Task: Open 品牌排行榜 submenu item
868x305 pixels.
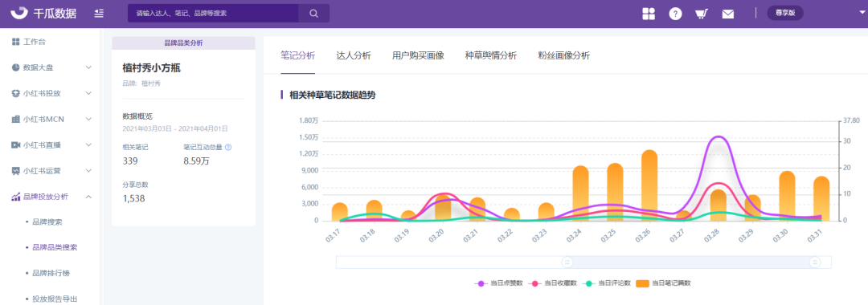Action: pos(51,274)
